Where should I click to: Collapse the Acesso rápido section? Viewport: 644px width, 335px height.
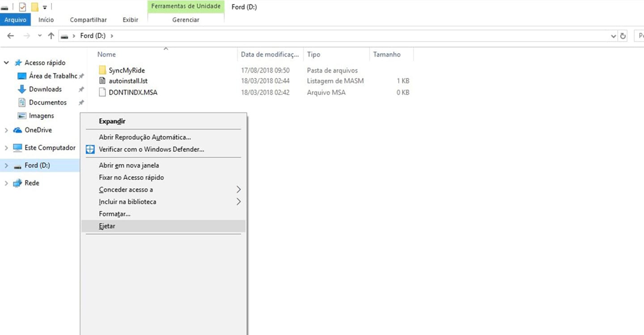6,63
